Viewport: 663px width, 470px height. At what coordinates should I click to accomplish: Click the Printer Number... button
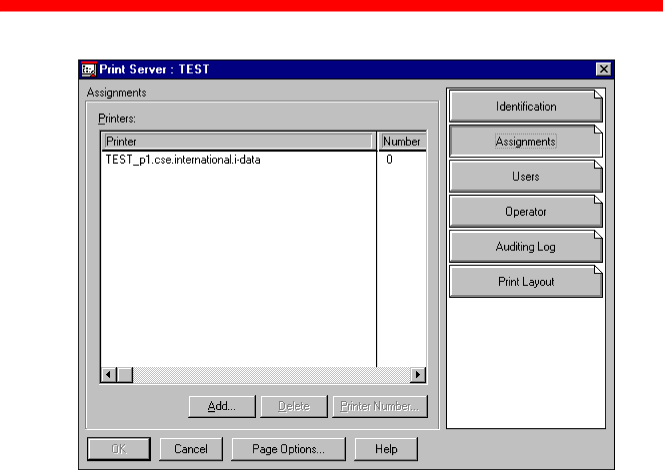click(x=380, y=406)
